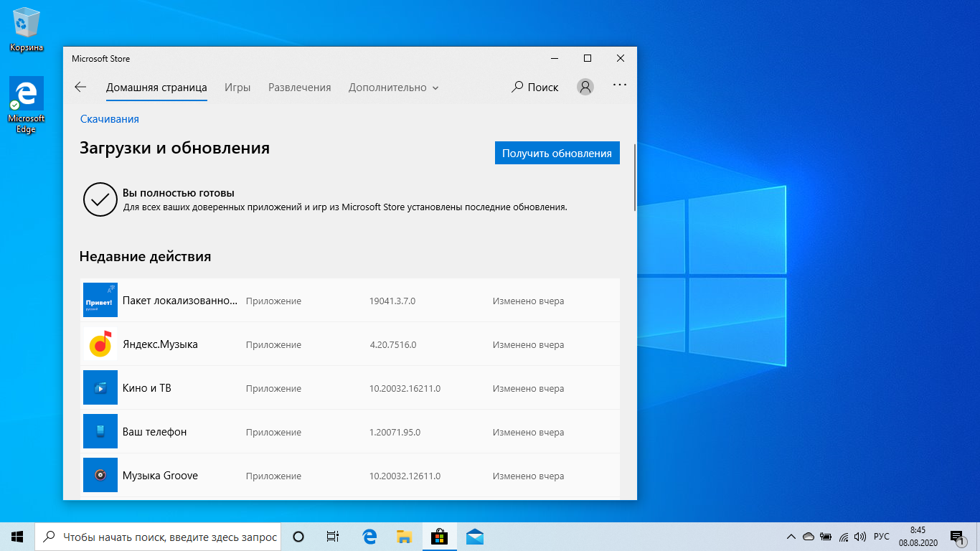Viewport: 980px width, 551px height.
Task: Click the Музыка Groove app icon
Action: click(100, 475)
